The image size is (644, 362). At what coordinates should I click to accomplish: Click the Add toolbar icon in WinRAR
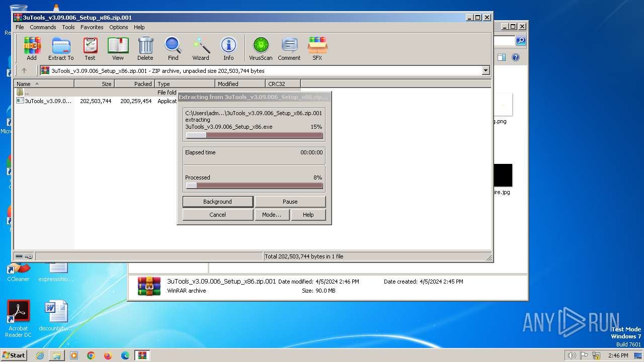tap(32, 49)
